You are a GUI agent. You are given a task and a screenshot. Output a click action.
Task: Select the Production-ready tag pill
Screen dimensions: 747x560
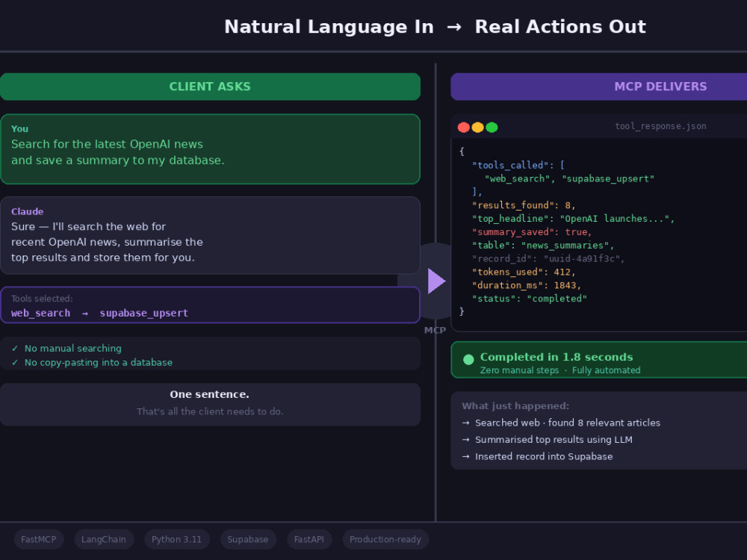(x=385, y=540)
